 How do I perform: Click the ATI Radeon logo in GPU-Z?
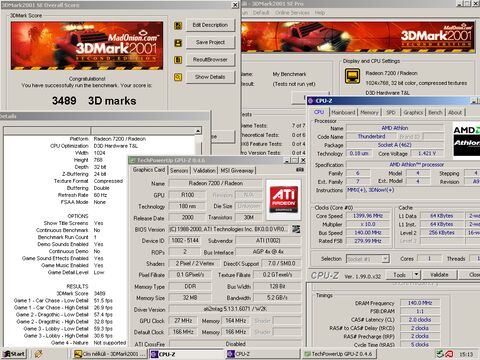tap(283, 199)
